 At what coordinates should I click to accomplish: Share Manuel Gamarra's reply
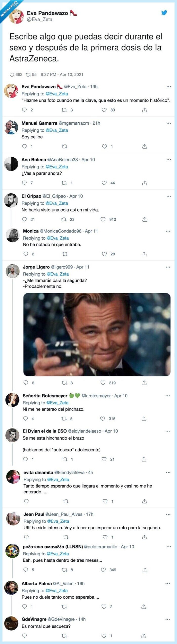click(x=145, y=146)
